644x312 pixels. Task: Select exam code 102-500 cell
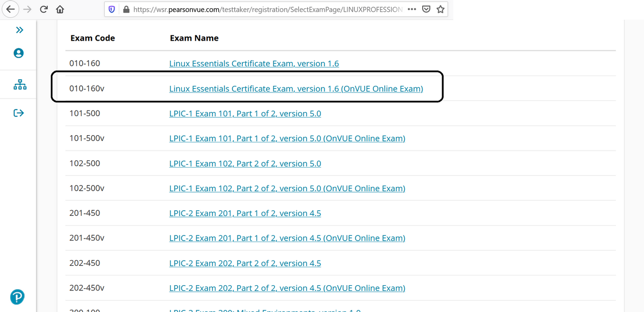[85, 163]
